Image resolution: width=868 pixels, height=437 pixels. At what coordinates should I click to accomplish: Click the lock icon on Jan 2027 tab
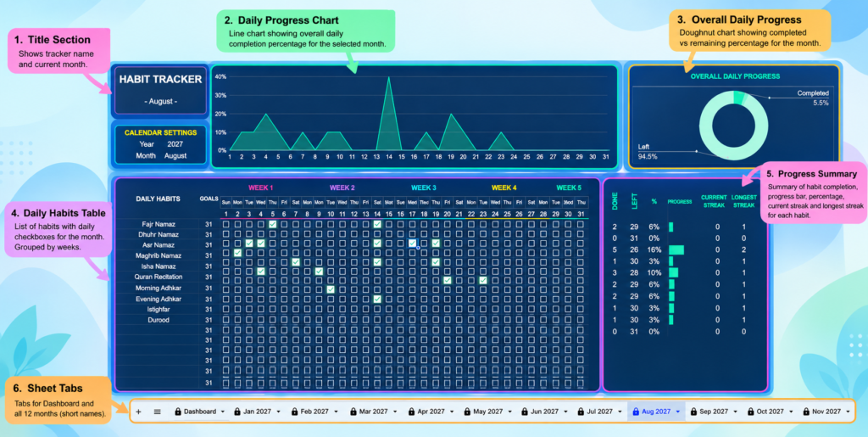(237, 412)
